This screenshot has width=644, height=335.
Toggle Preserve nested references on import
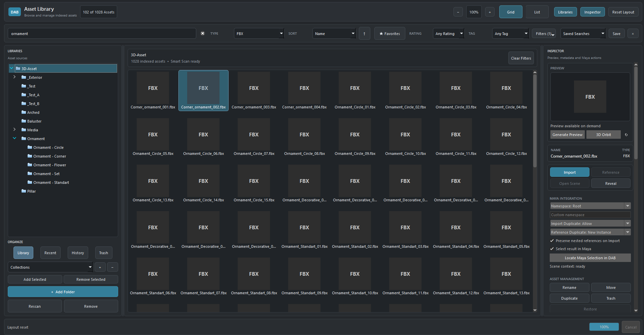[552, 241]
